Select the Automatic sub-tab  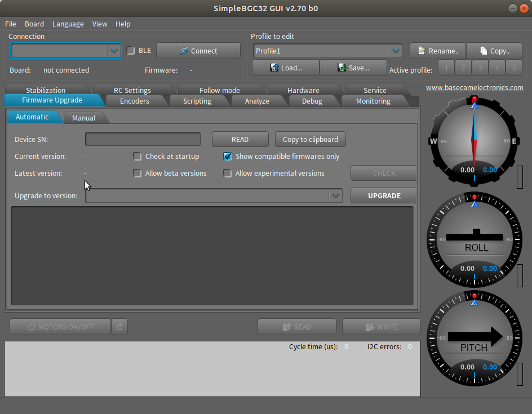pyautogui.click(x=32, y=117)
